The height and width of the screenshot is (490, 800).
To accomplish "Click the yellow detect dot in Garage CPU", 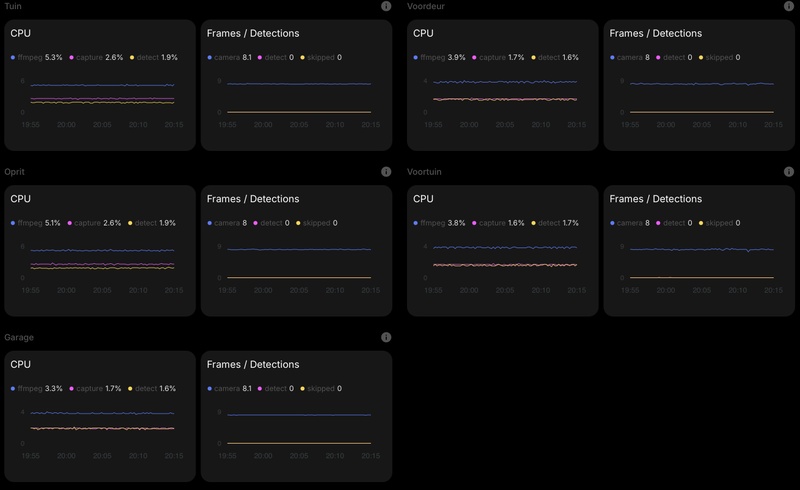I will coord(131,389).
